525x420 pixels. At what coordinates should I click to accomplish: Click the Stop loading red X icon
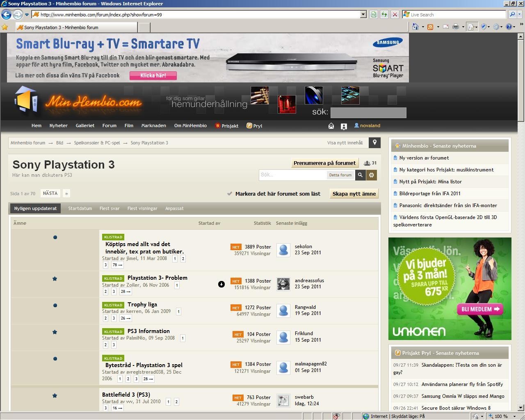click(x=395, y=14)
